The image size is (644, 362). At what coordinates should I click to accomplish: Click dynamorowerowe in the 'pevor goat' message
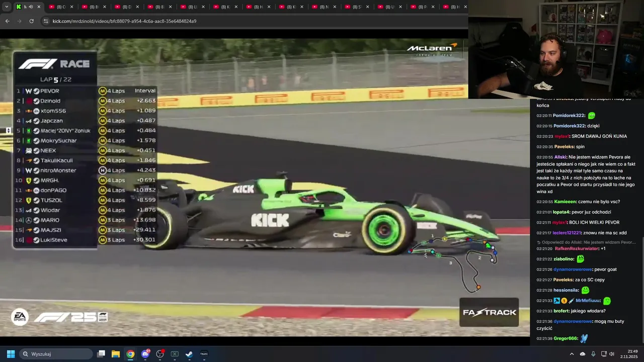tap(572, 269)
